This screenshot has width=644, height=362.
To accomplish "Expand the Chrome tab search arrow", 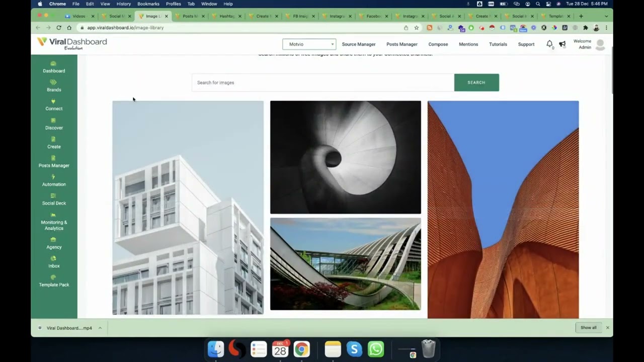I will [x=606, y=16].
